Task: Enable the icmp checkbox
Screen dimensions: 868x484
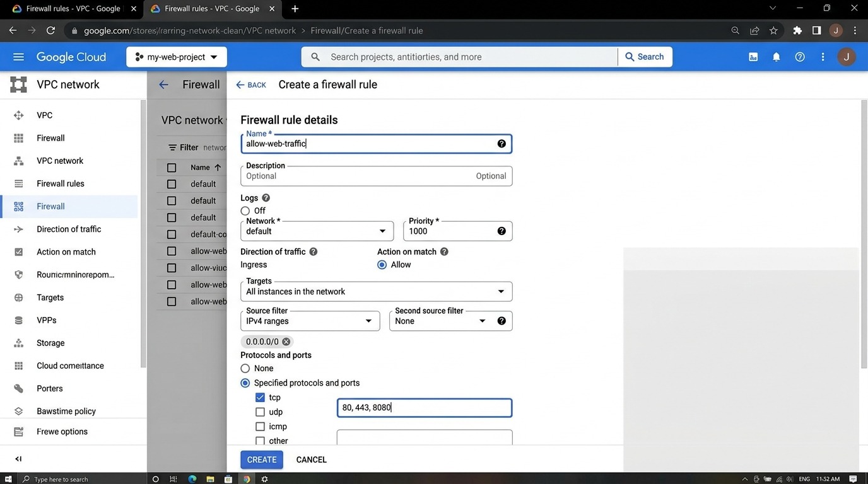Action: tap(260, 427)
